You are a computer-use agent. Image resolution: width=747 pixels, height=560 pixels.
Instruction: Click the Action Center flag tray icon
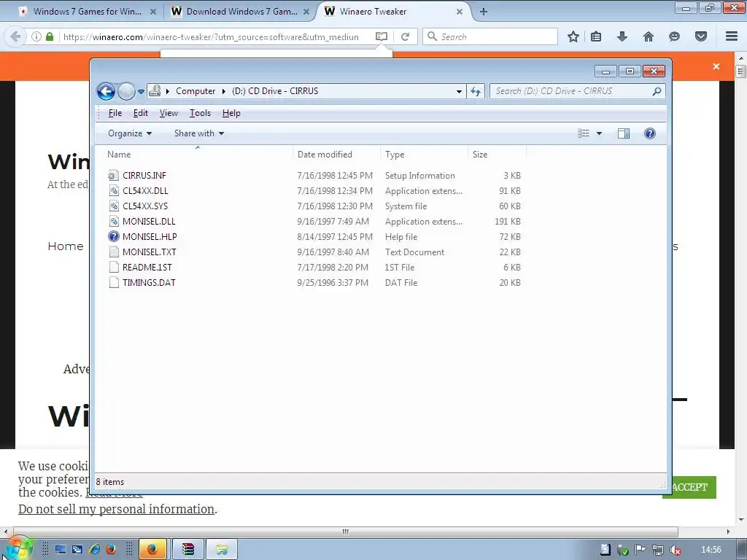640,550
